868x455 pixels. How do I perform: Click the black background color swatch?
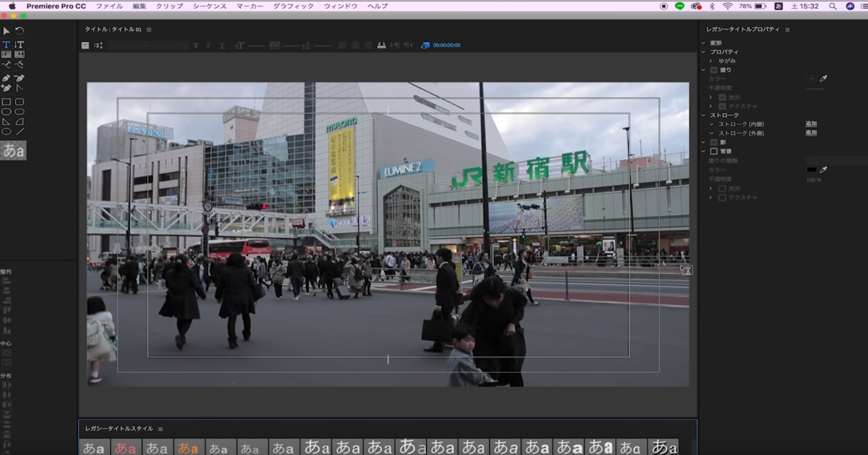(812, 169)
